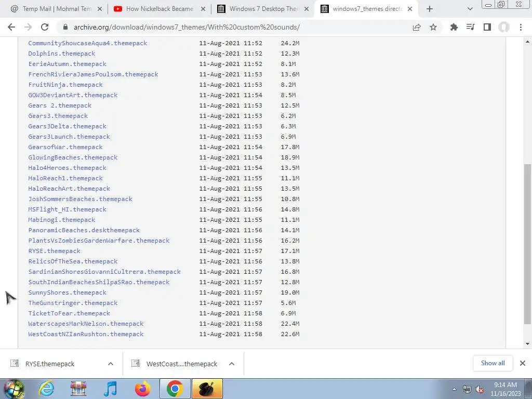Click SouthIndianBeachesShilpaSRao.themepack link
Image resolution: width=532 pixels, height=399 pixels.
coord(99,282)
